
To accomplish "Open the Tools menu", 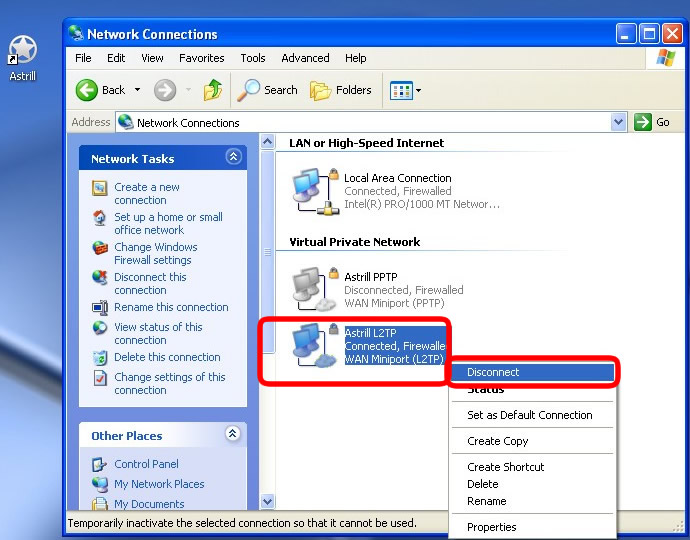I will click(x=253, y=58).
